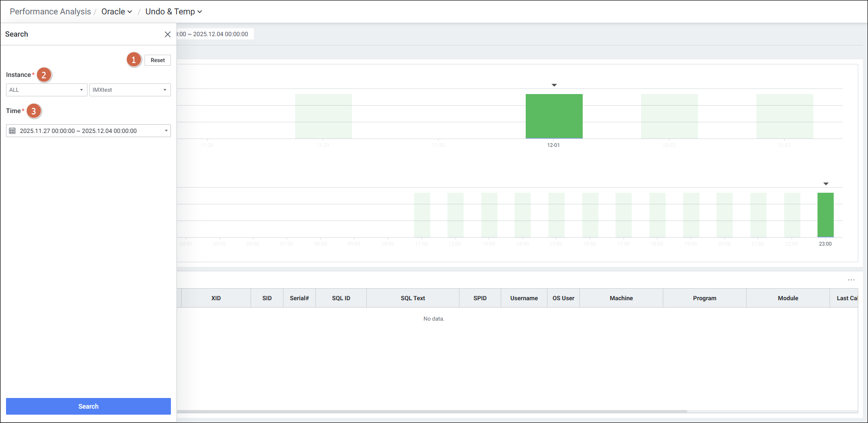Open the IMXtest instance dropdown

pos(130,90)
